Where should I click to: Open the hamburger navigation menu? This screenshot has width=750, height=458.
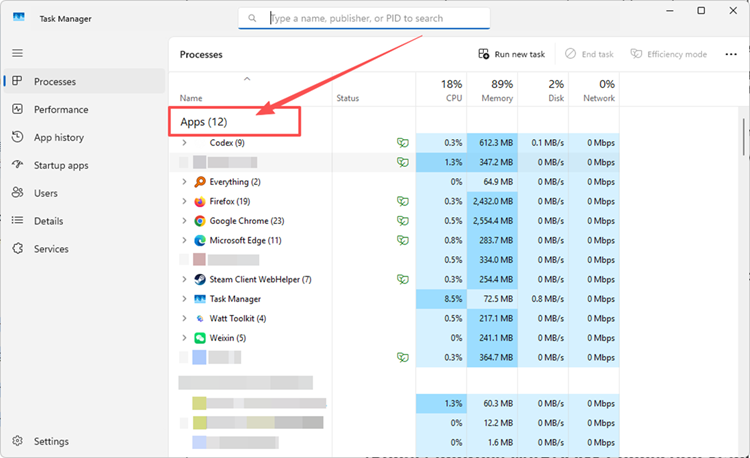(17, 53)
